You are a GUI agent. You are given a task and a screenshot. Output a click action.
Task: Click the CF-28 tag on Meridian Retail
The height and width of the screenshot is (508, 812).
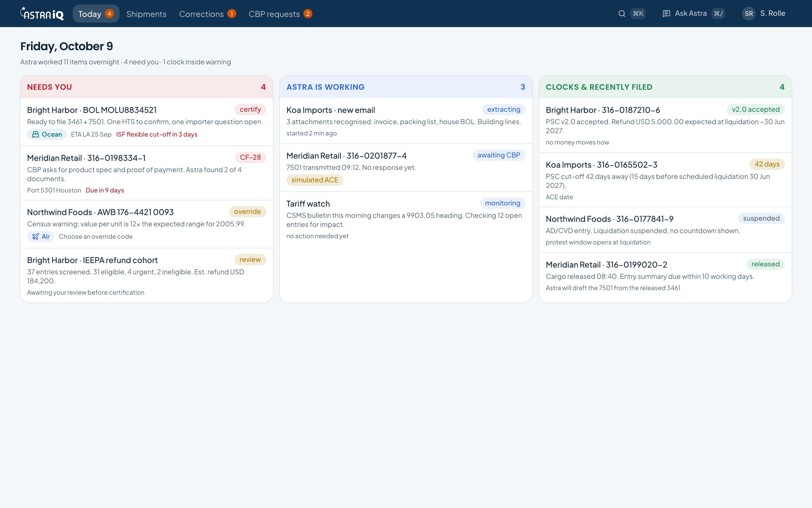tap(250, 157)
